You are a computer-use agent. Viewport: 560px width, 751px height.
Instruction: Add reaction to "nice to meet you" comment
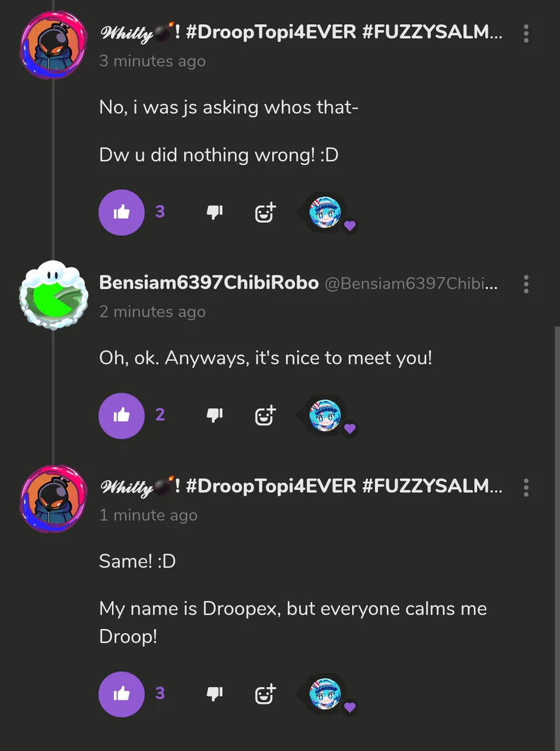tap(265, 415)
